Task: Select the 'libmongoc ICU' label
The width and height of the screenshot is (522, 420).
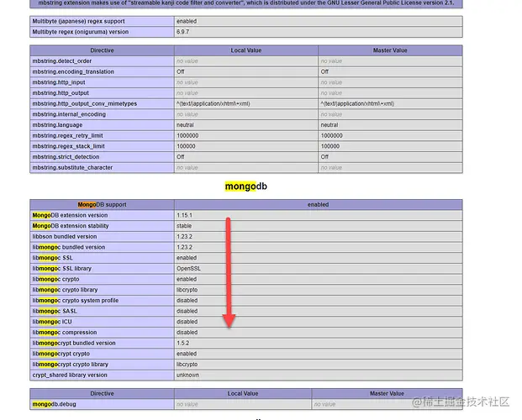Action: click(52, 322)
